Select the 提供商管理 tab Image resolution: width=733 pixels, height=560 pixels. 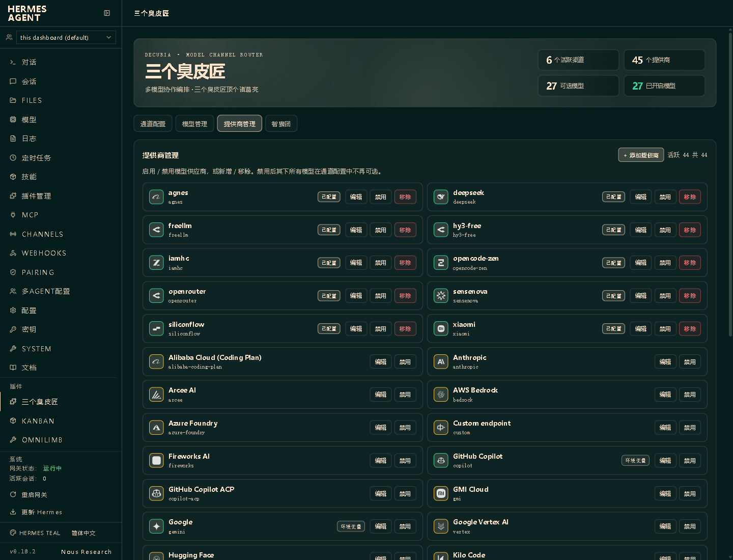[240, 124]
